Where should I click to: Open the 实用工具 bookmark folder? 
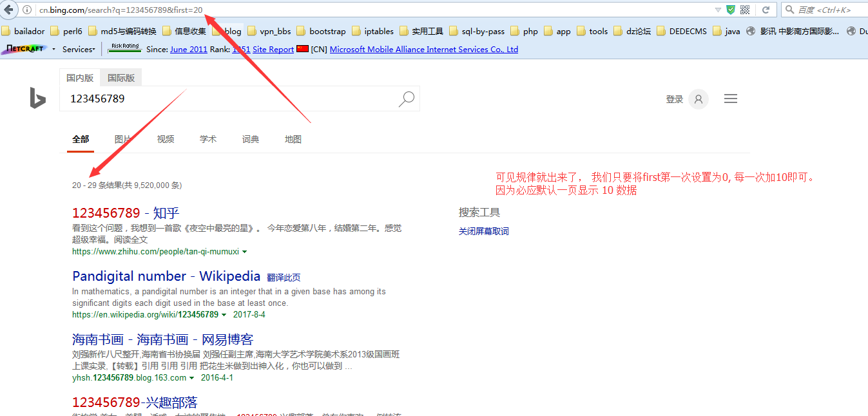coord(421,31)
